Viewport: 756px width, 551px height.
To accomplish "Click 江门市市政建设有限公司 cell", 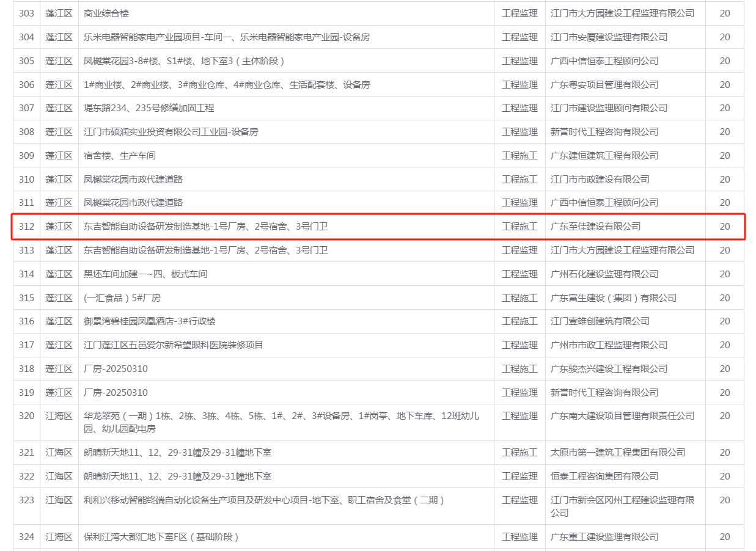I will pos(600,180).
